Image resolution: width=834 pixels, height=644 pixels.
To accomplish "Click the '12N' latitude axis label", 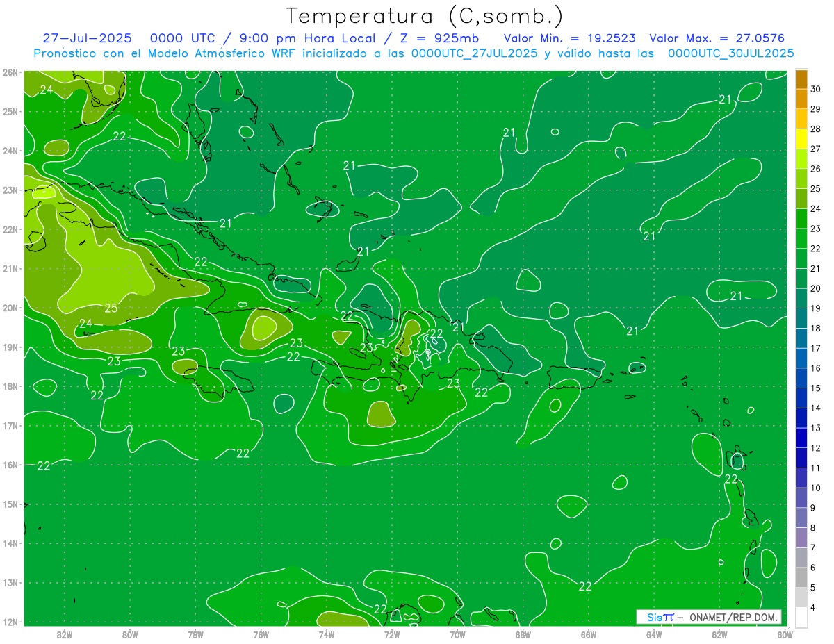I will tap(10, 622).
